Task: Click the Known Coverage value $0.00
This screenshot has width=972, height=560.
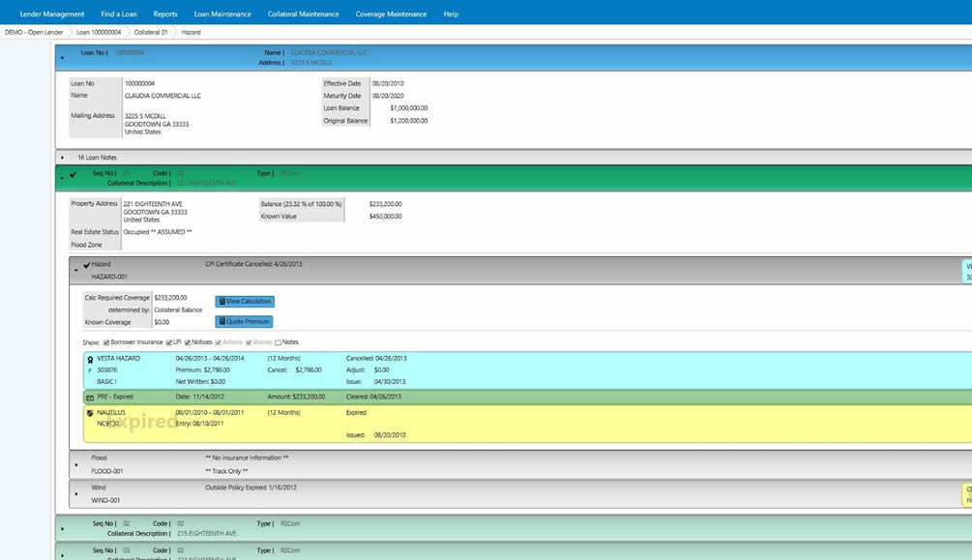Action: tap(162, 322)
